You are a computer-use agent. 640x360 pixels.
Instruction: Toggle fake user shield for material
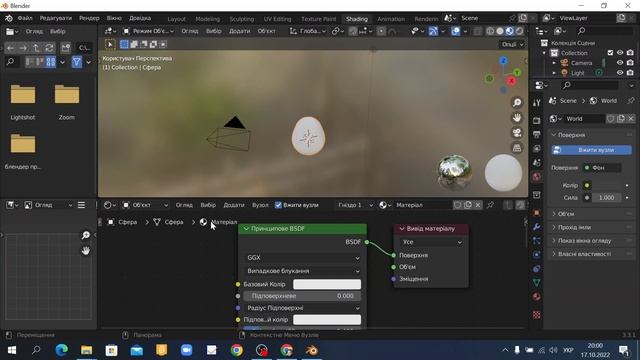tap(458, 205)
